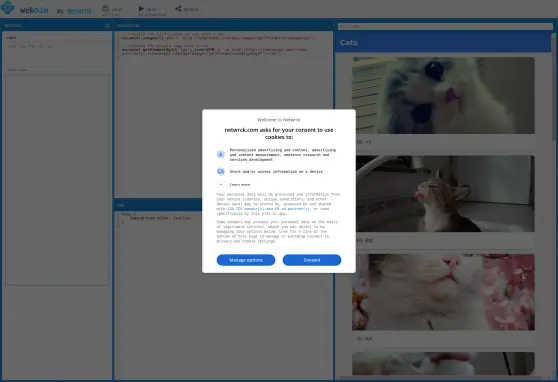Screen dimensions: 558x382
Task: Expand the Learn more chevron
Action: (221, 184)
